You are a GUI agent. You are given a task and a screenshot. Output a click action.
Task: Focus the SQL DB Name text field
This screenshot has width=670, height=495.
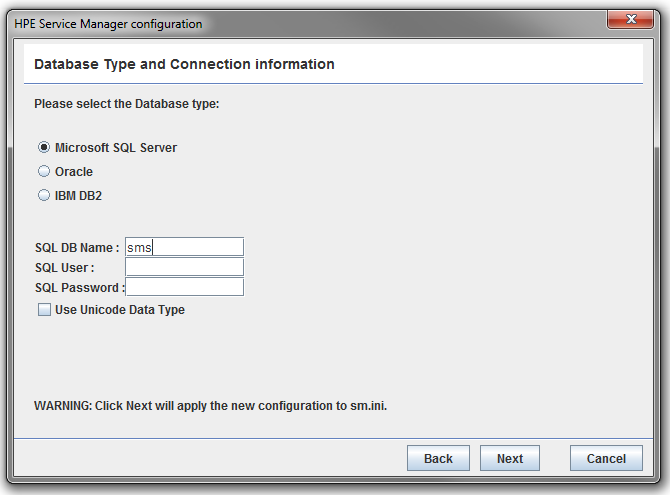(x=185, y=247)
